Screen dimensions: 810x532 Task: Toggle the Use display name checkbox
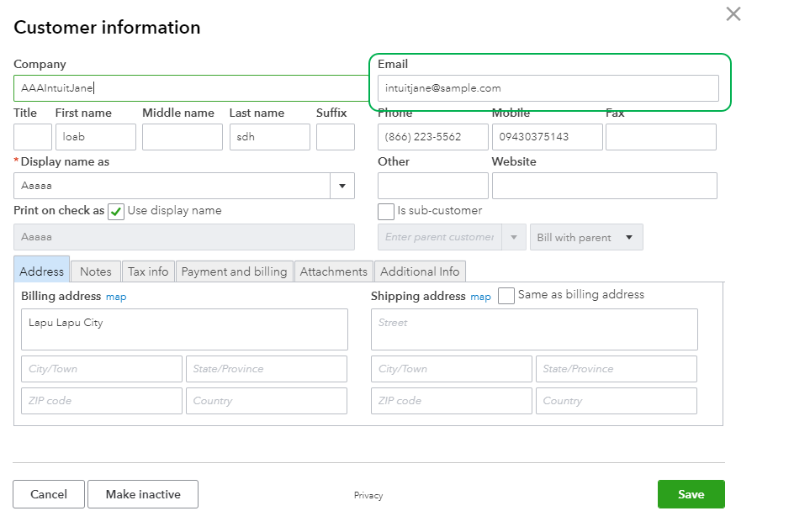coord(117,211)
